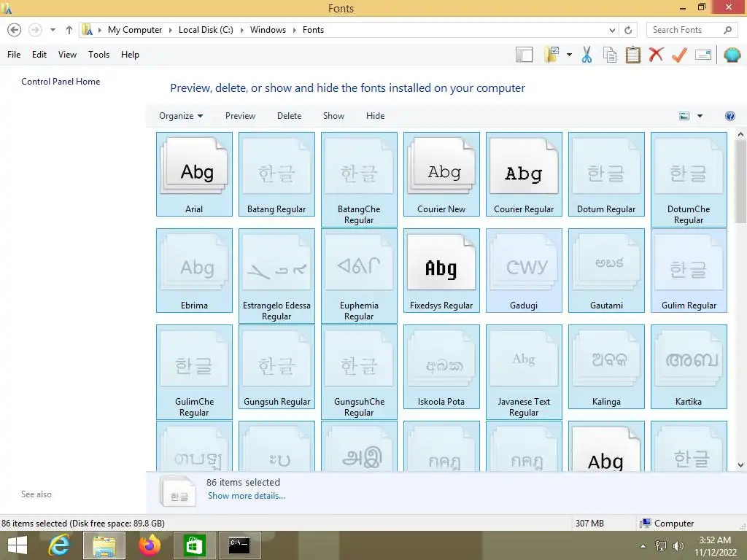Click Windows in address breadcrumb
Image resolution: width=747 pixels, height=560 pixels.
(x=268, y=30)
